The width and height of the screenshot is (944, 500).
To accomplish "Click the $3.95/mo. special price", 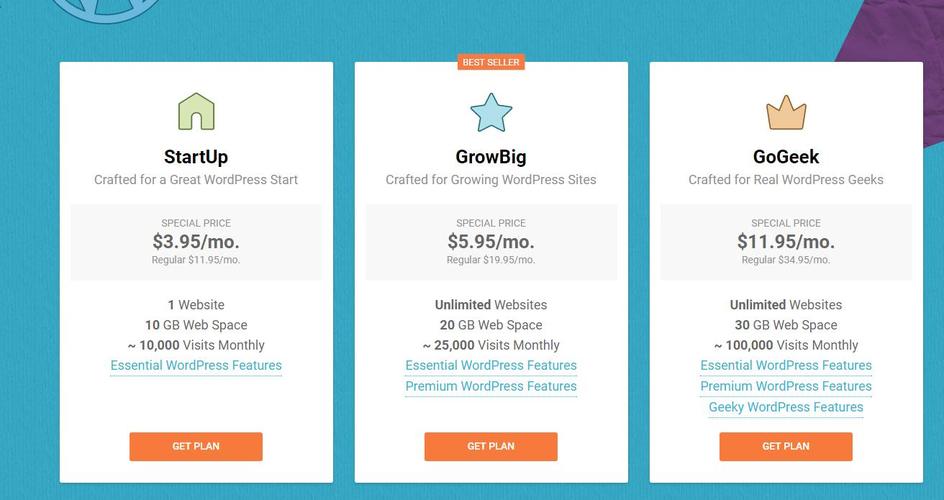I will [196, 242].
